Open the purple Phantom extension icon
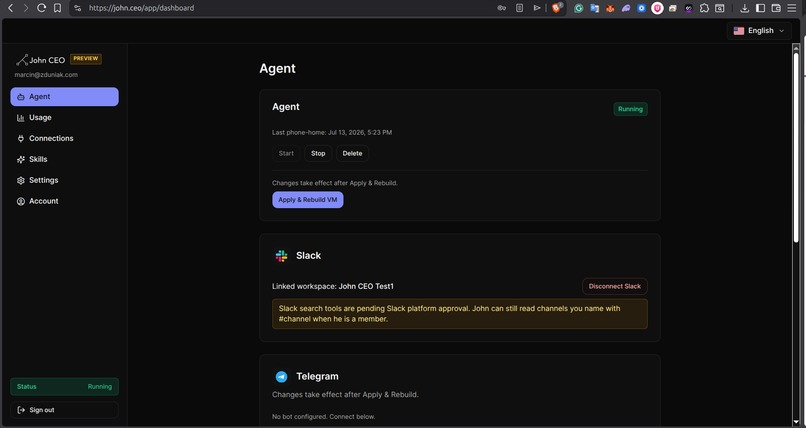This screenshot has width=806, height=428. coord(626,8)
